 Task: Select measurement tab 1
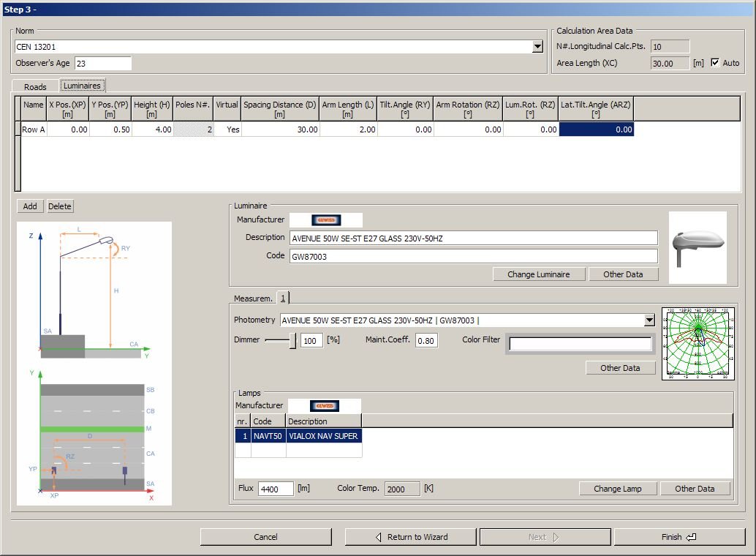283,298
